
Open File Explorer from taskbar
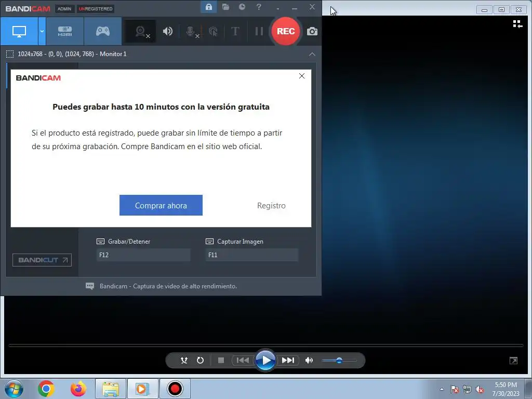click(111, 389)
